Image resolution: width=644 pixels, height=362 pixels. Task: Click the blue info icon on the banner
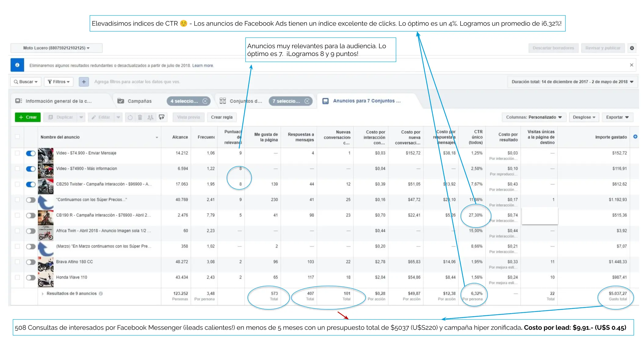click(x=17, y=65)
